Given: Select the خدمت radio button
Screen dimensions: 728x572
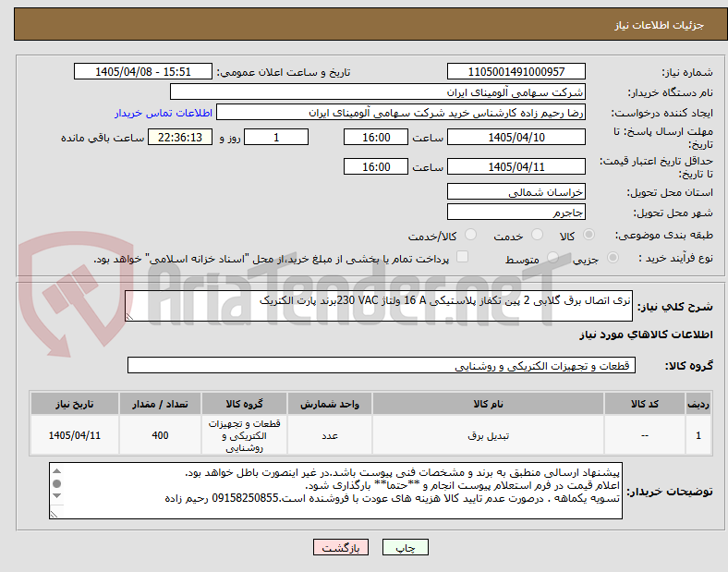Looking at the screenshot, I should pyautogui.click(x=537, y=235).
